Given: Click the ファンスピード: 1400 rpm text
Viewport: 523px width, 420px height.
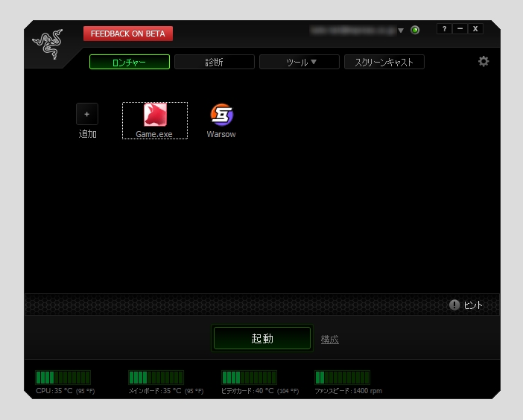Looking at the screenshot, I should point(348,391).
